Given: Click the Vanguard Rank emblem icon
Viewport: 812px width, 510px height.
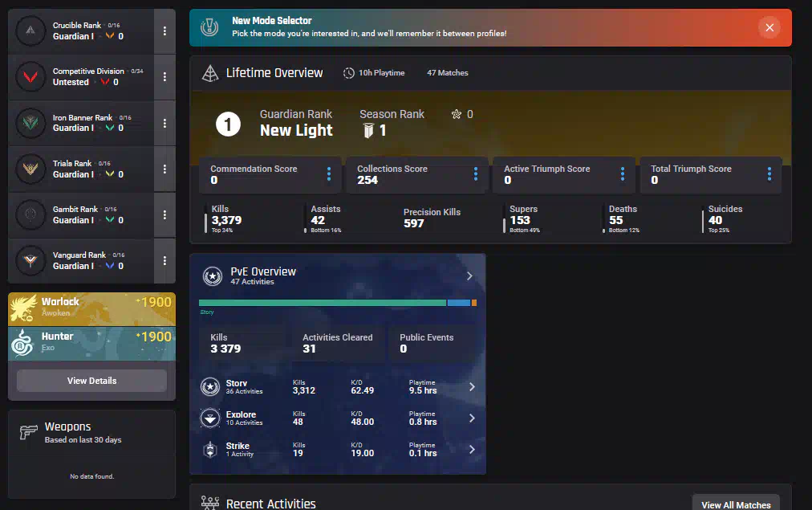Looking at the screenshot, I should 30,261.
